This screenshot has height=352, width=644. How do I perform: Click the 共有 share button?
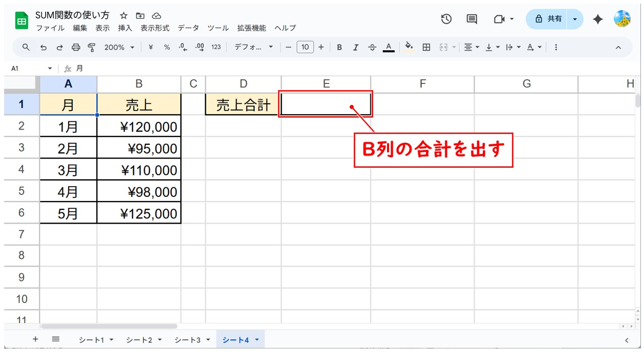point(548,19)
